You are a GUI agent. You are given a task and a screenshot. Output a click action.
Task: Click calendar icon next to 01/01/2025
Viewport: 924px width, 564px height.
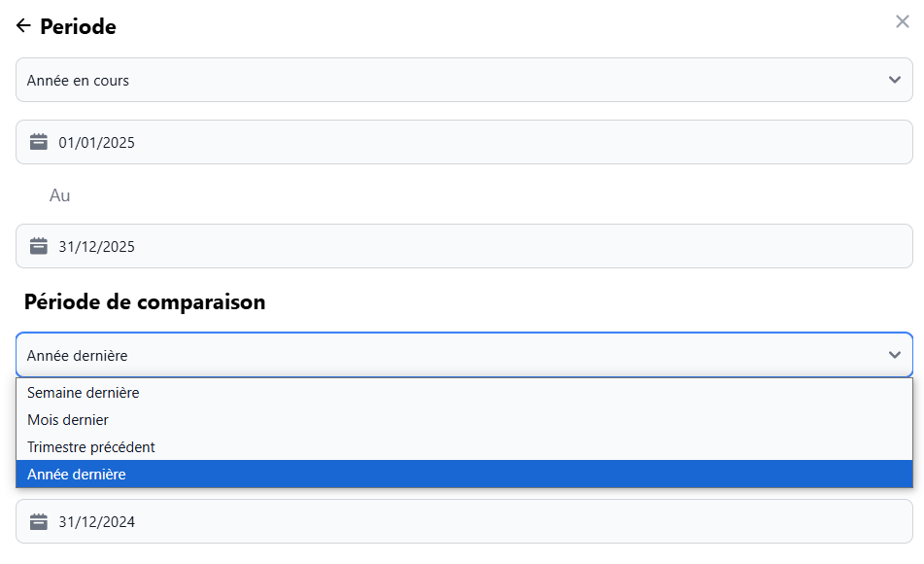click(x=39, y=142)
